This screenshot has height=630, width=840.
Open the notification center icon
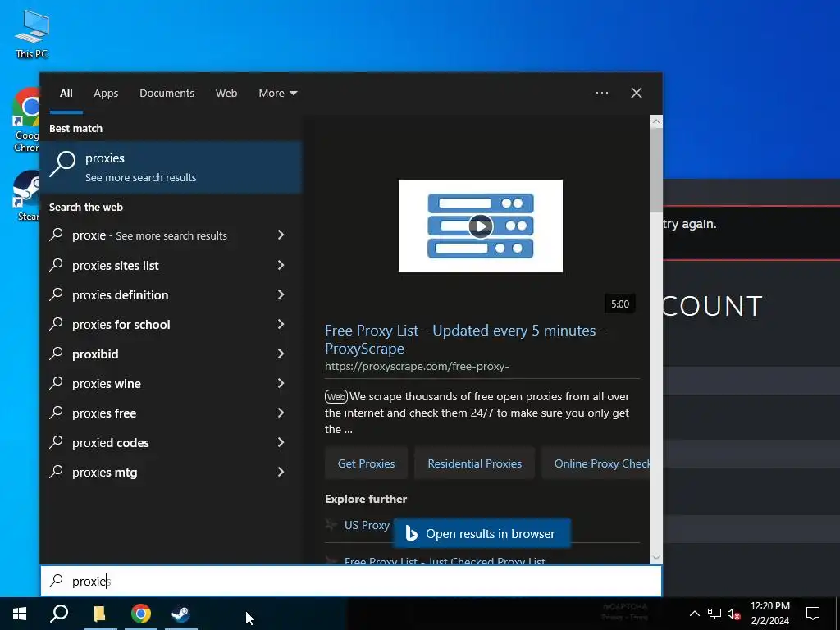click(813, 614)
